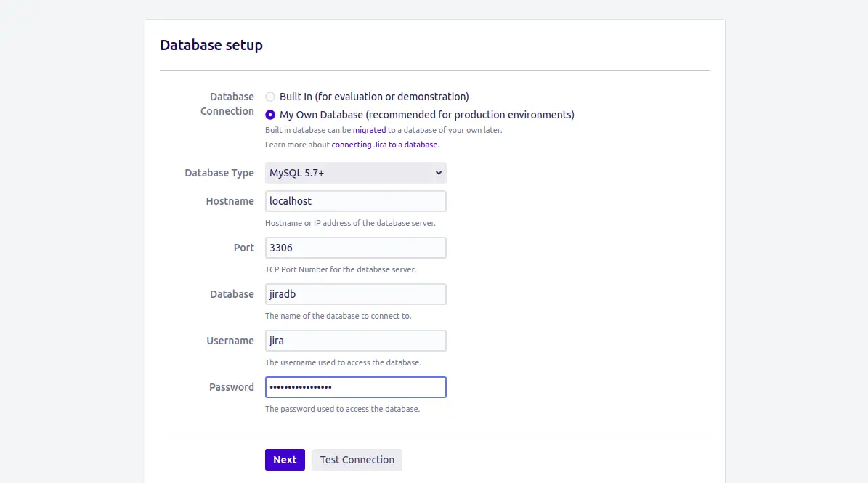Click the username hint text

344,363
